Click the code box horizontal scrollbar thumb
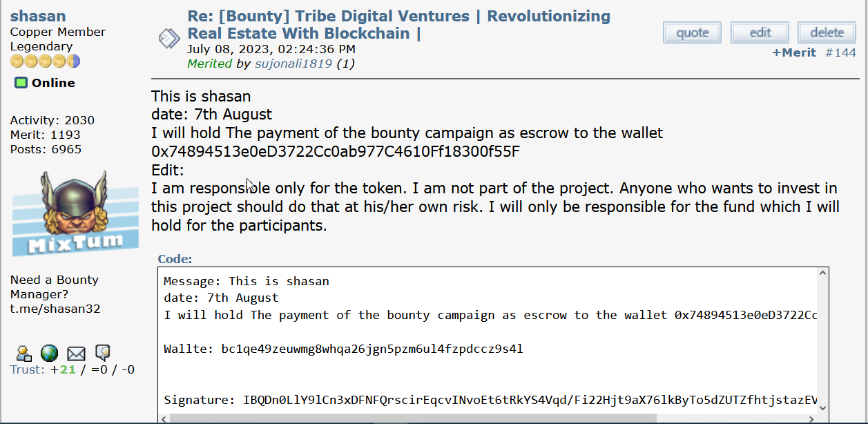This screenshot has height=424, width=868. click(x=413, y=418)
